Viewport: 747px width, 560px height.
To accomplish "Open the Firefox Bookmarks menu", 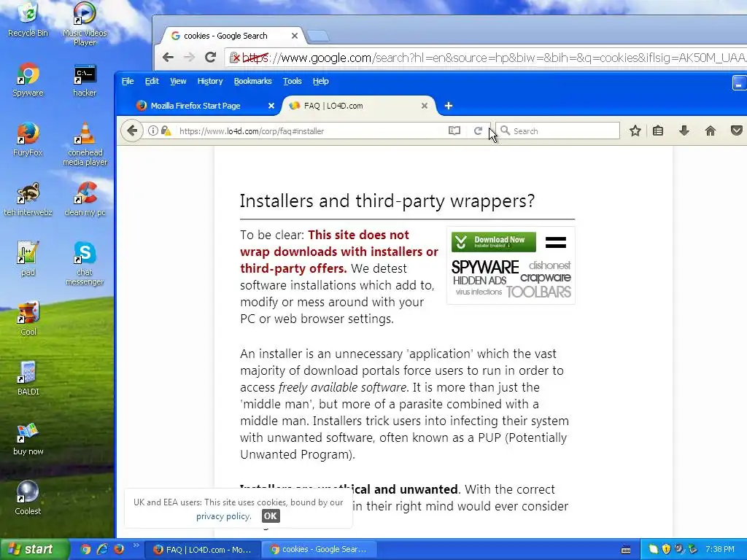I will 252,81.
